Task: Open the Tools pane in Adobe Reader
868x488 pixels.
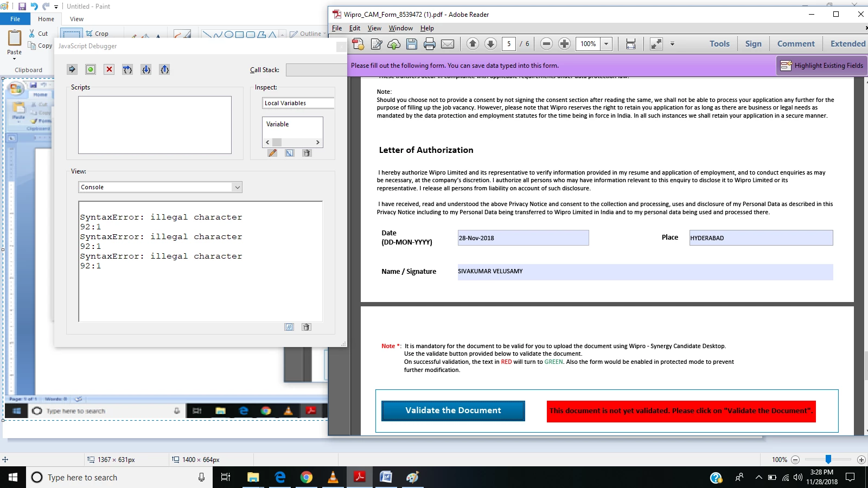Action: point(719,44)
